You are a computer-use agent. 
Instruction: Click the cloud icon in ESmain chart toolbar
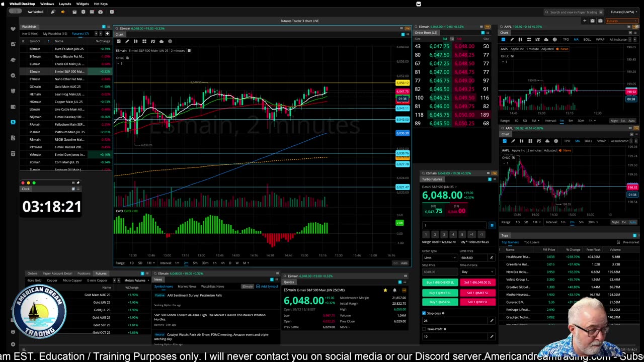161,41
